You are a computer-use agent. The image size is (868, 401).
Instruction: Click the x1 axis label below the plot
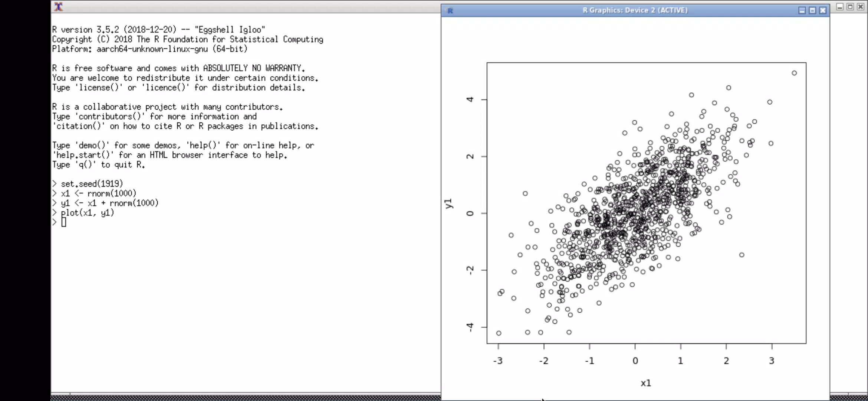click(646, 383)
